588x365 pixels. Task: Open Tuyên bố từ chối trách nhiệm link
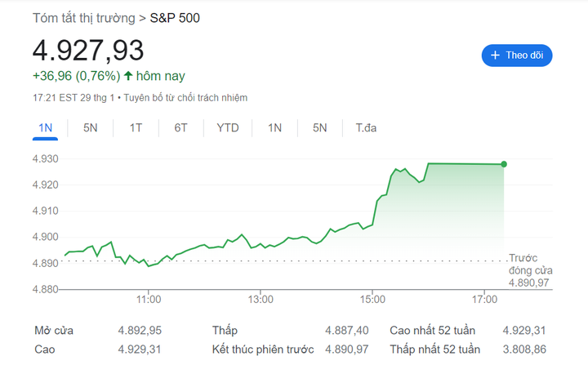186,98
